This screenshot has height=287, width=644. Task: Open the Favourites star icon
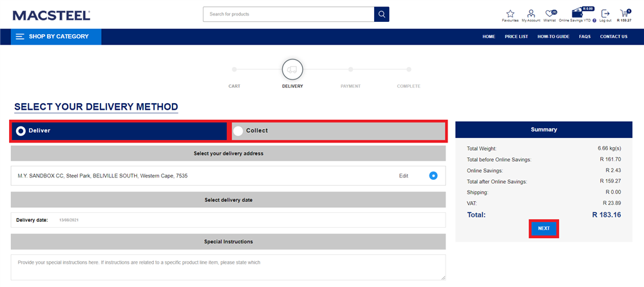pyautogui.click(x=510, y=14)
